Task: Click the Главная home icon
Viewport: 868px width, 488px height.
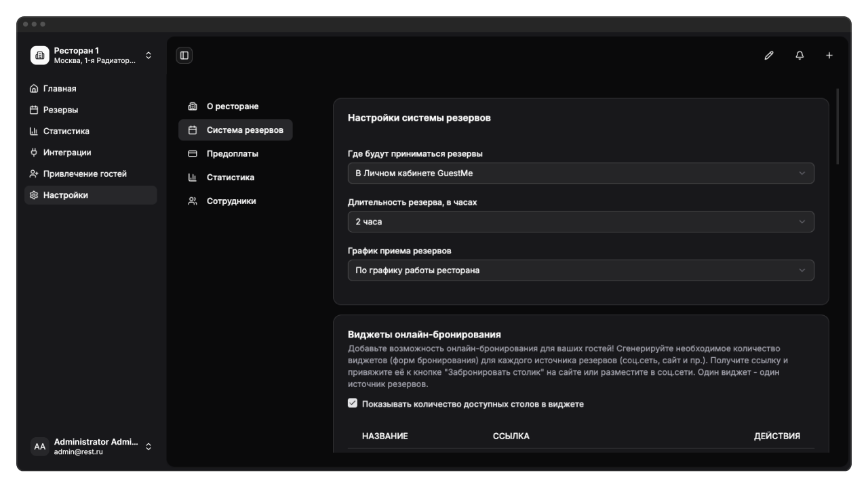Action: click(x=34, y=89)
